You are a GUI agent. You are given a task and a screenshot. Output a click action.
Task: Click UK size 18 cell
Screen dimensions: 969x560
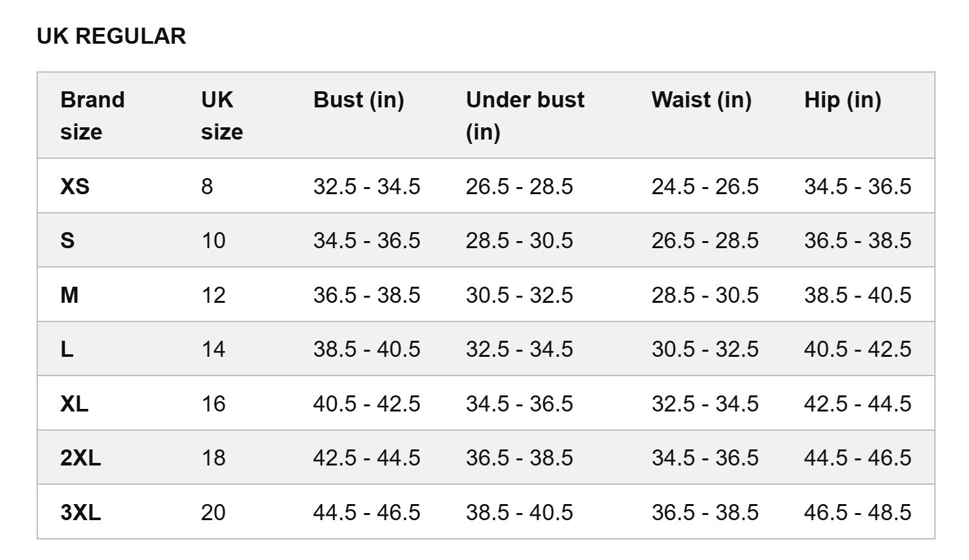point(213,458)
